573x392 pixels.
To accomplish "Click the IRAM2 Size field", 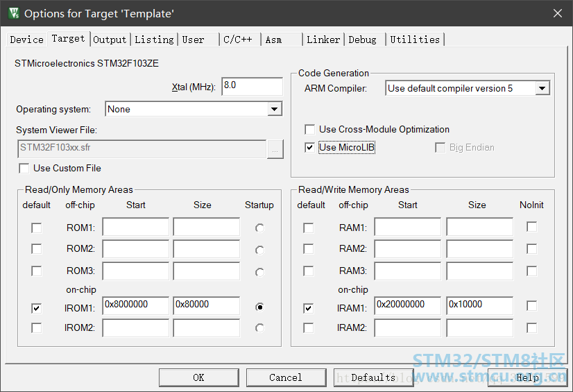I will (x=480, y=327).
